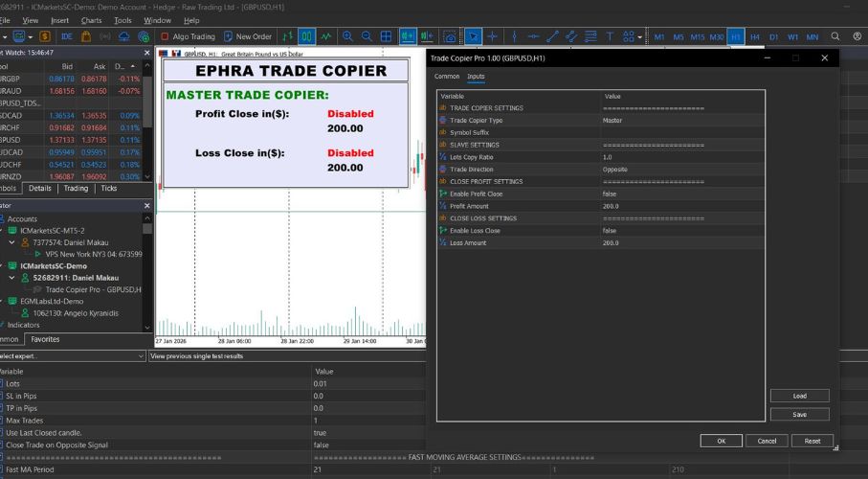The height and width of the screenshot is (479, 868).
Task: Switch to Favorites tab in Navigator
Action: [45, 339]
